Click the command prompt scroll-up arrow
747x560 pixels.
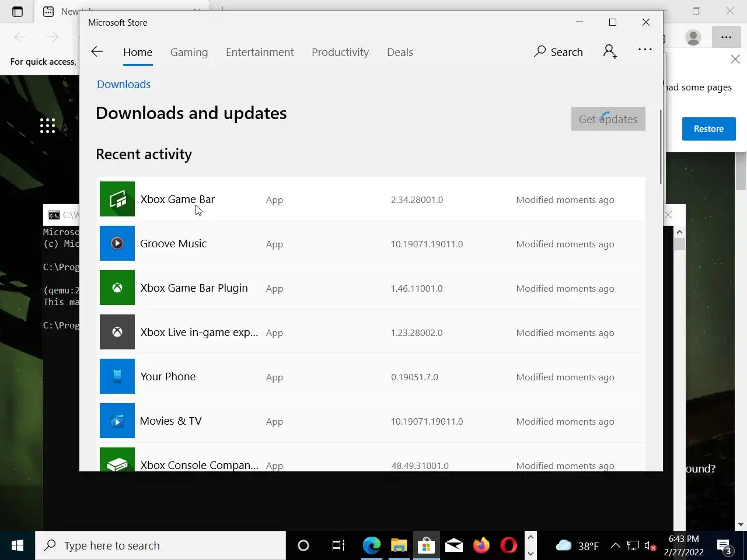pos(679,232)
